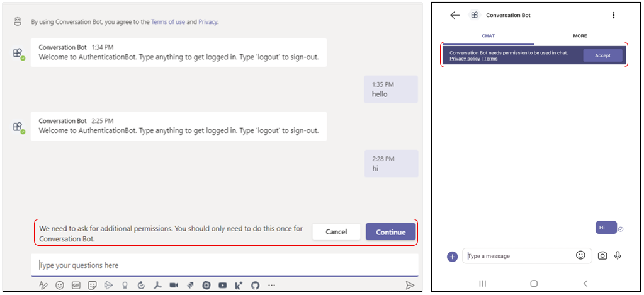Open the GIF picker
Screen dimensions: 644x295
(76, 285)
